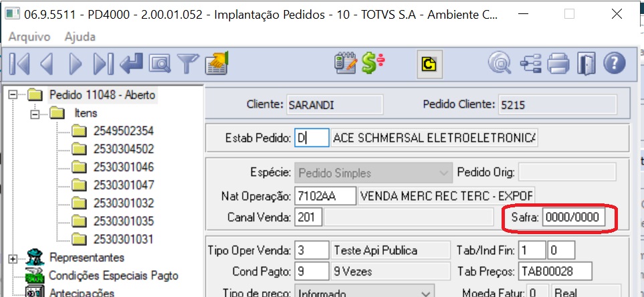644x297 pixels.
Task: Open the help question mark icon
Action: coord(615,64)
